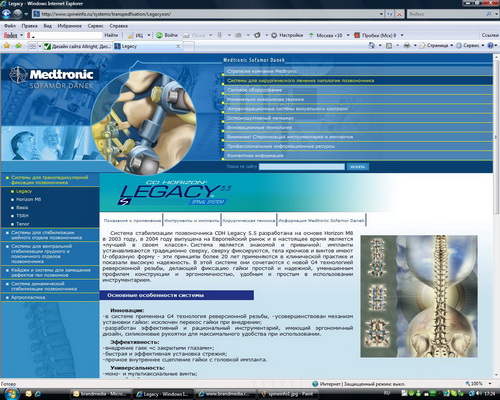Switch to the spineinfo.jpg Paint taskbar button
Screen dimensions: 500x400
(x=288, y=394)
